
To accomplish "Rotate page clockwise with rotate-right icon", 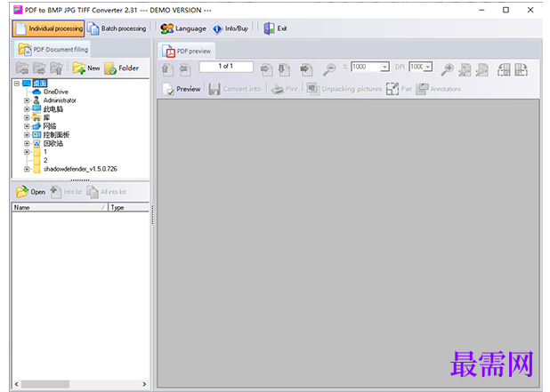I will pyautogui.click(x=522, y=69).
